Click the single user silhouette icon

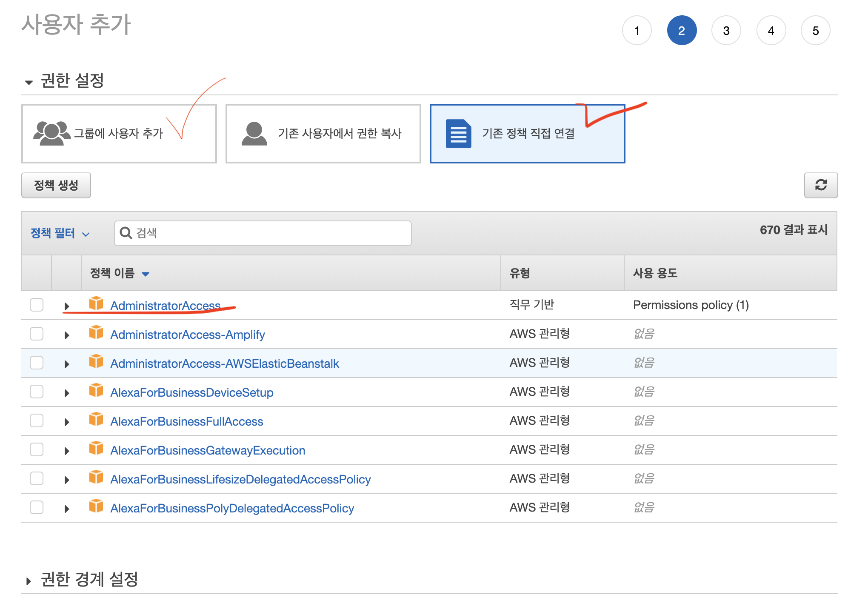[254, 133]
